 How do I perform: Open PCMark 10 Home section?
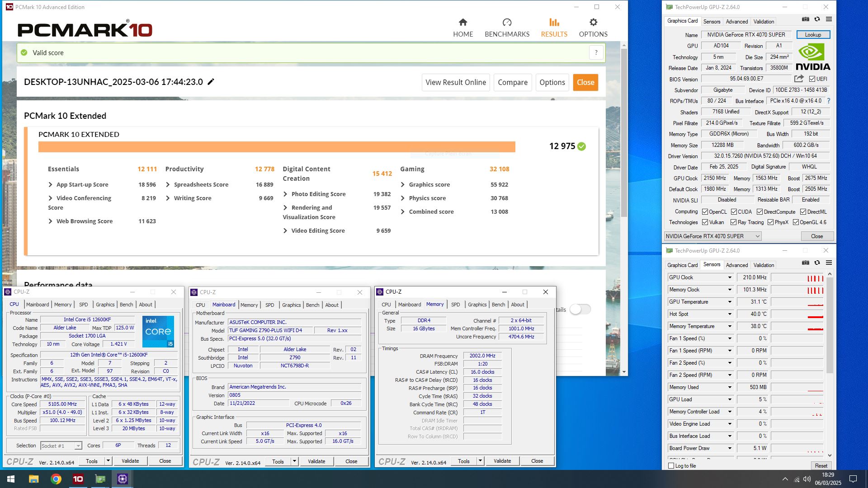coord(463,28)
